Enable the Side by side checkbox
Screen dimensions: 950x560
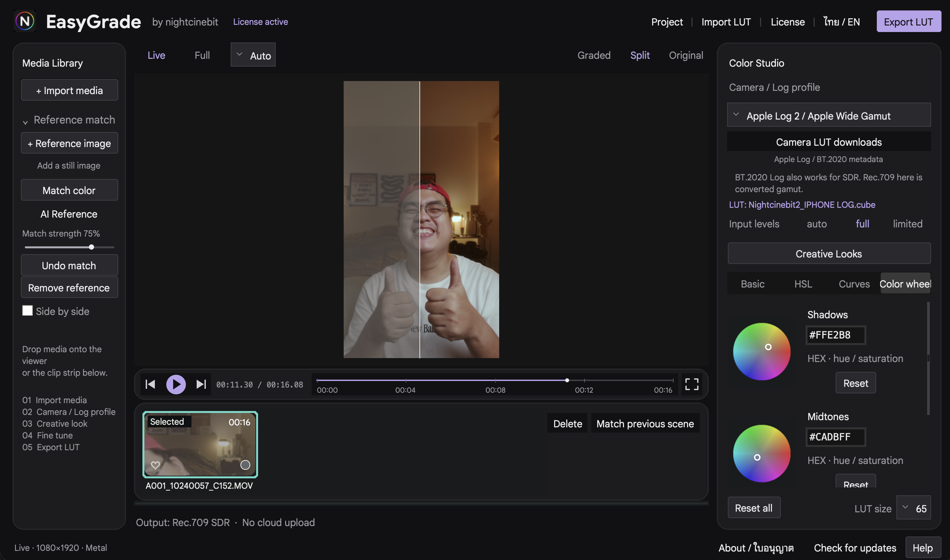27,311
